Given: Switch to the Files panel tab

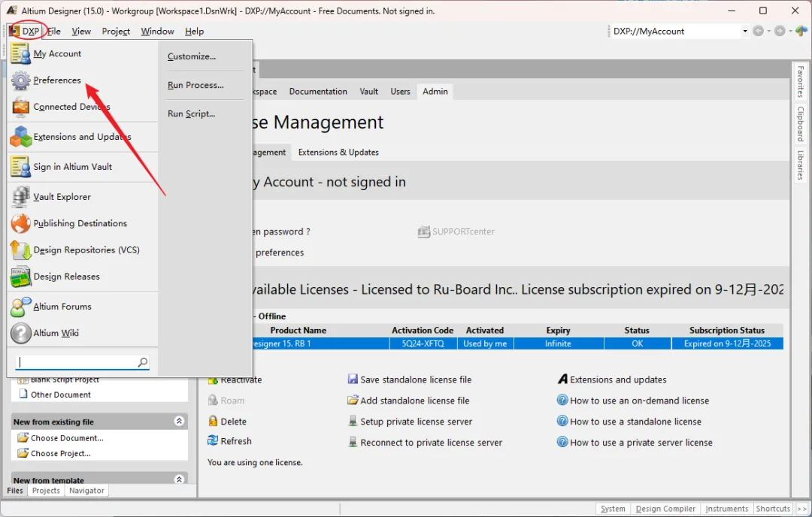Looking at the screenshot, I should coord(15,491).
